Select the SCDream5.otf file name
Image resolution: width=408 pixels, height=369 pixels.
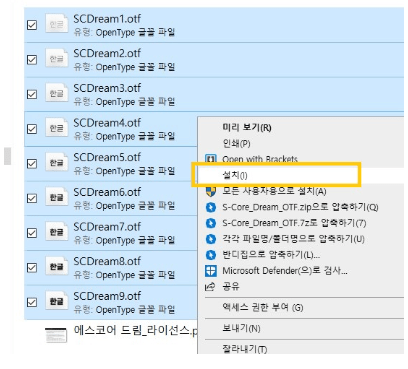click(x=107, y=157)
